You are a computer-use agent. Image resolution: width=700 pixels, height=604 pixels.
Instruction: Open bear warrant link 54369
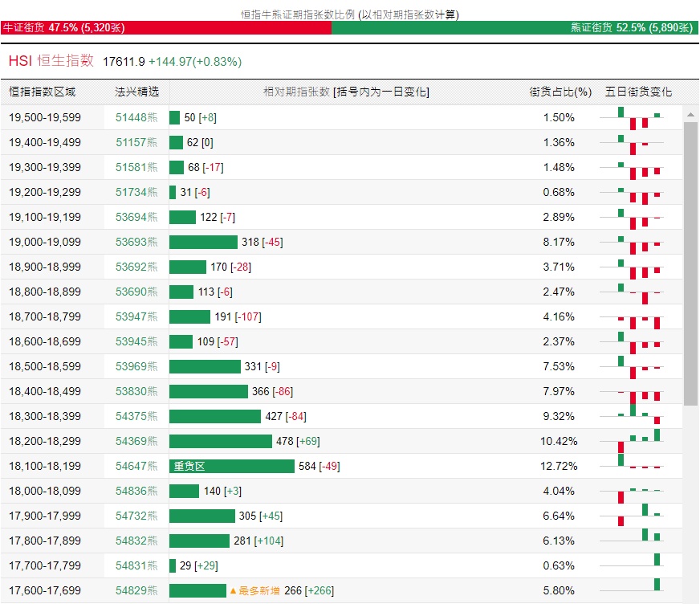(x=136, y=442)
